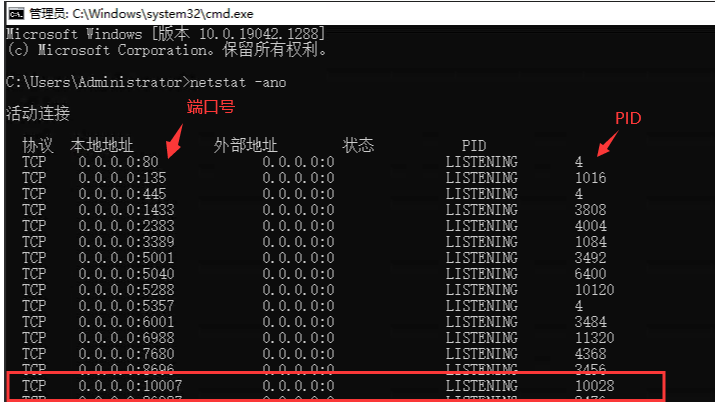Click local address 0.0.0.0:3389
Image resolution: width=717 pixels, height=402 pixels.
pos(126,242)
